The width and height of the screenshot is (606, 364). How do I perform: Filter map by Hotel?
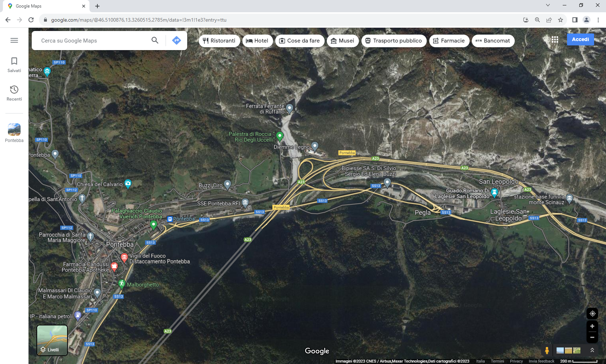pyautogui.click(x=257, y=41)
